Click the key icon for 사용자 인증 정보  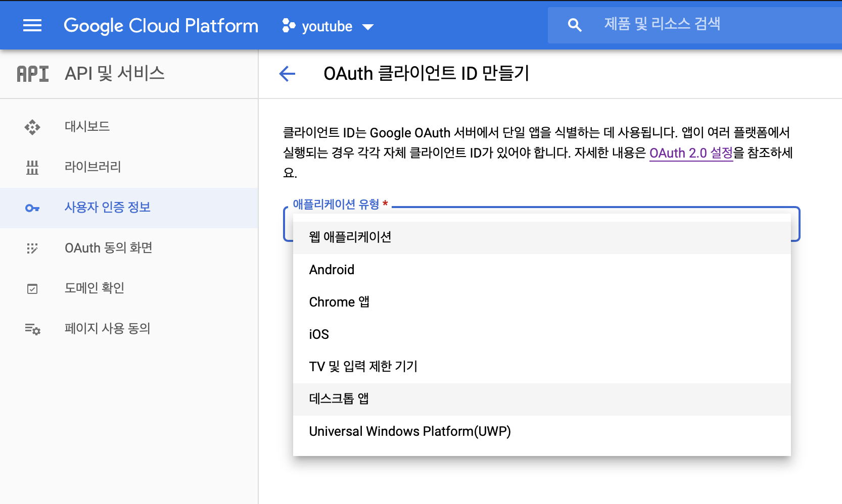click(32, 208)
